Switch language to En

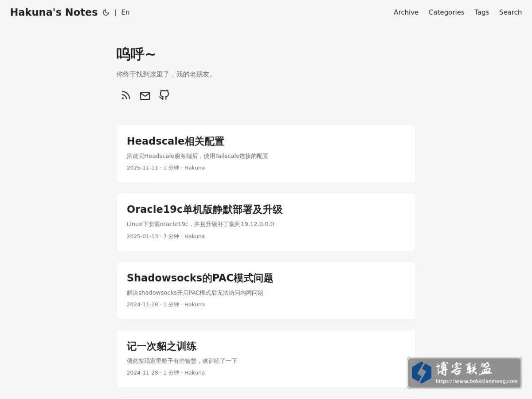(125, 12)
